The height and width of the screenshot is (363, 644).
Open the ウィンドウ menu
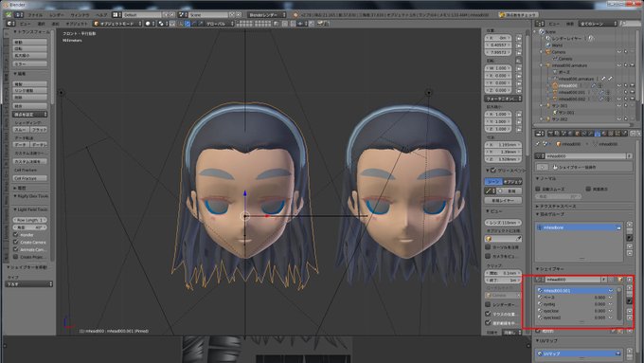80,15
